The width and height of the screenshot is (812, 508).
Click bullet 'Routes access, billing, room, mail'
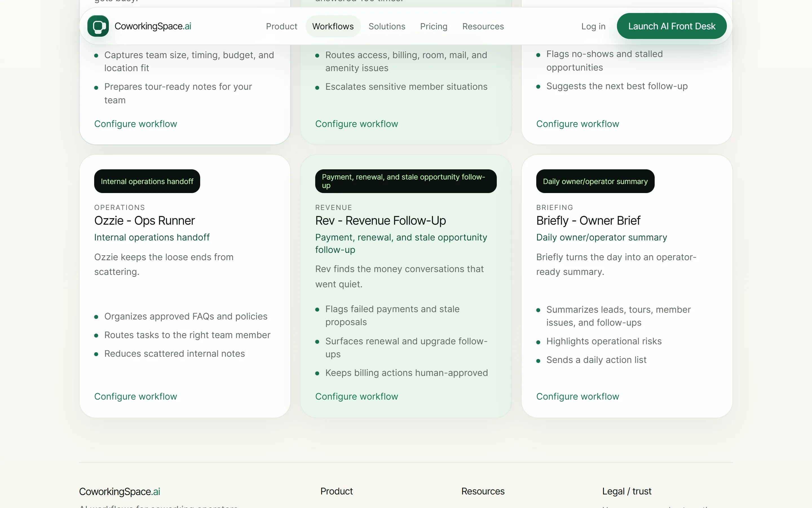pyautogui.click(x=406, y=62)
